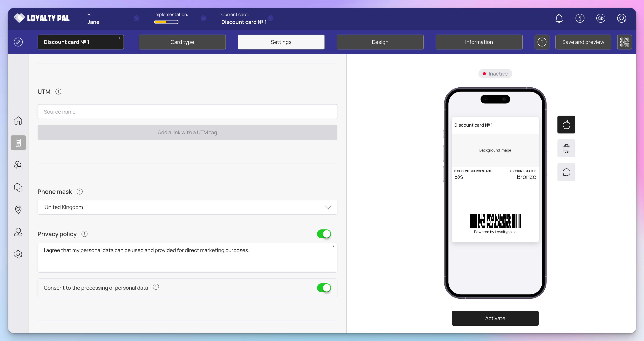This screenshot has width=644, height=341.
Task: Click the Source name input field
Action: (187, 112)
